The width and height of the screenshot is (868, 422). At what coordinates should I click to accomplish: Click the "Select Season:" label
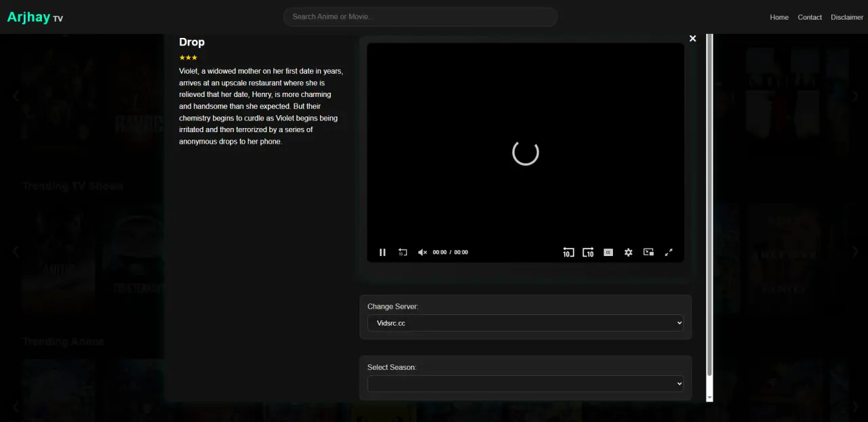point(392,367)
